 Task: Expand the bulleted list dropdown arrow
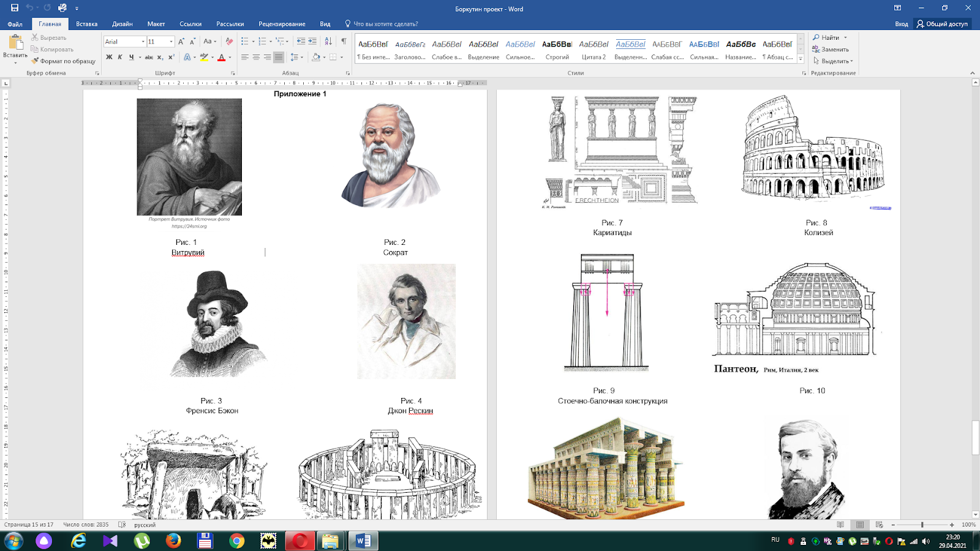click(253, 41)
